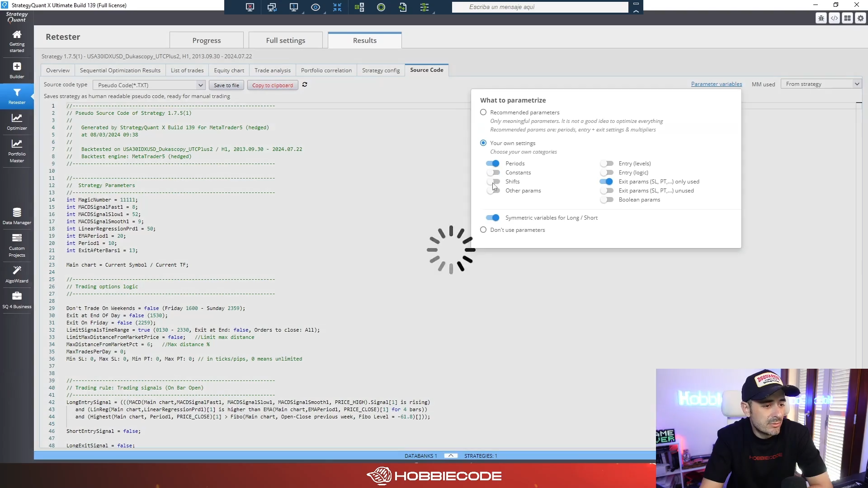Screen dimensions: 868x488
Task: Switch to the Progress tab
Action: pos(207,40)
